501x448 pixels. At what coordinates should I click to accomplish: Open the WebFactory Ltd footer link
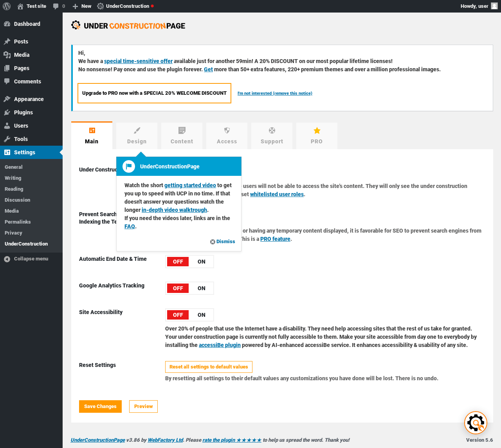click(x=166, y=440)
